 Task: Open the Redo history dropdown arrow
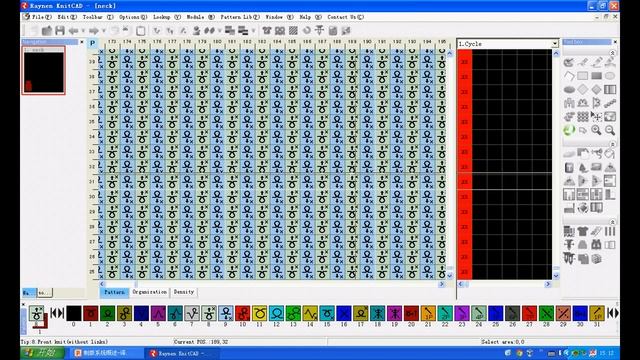[104, 31]
